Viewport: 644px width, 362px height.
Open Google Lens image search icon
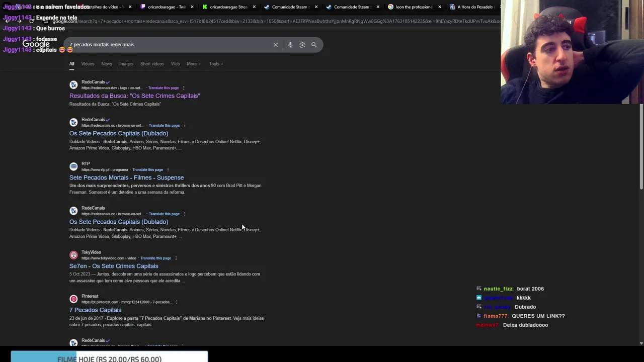tap(302, 45)
